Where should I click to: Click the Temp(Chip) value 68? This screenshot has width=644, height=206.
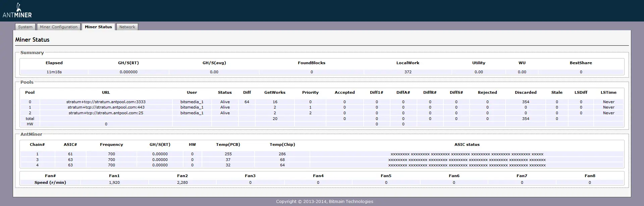pyautogui.click(x=282, y=160)
